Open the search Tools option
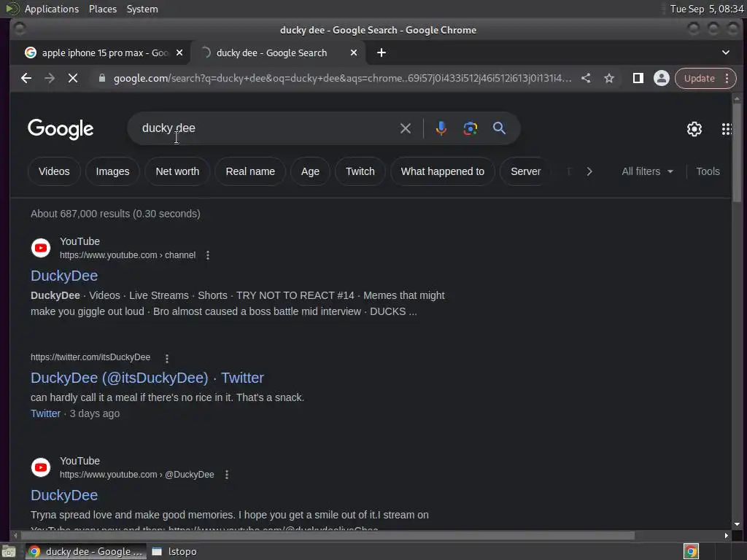Viewport: 747px width, 560px height. pos(708,171)
